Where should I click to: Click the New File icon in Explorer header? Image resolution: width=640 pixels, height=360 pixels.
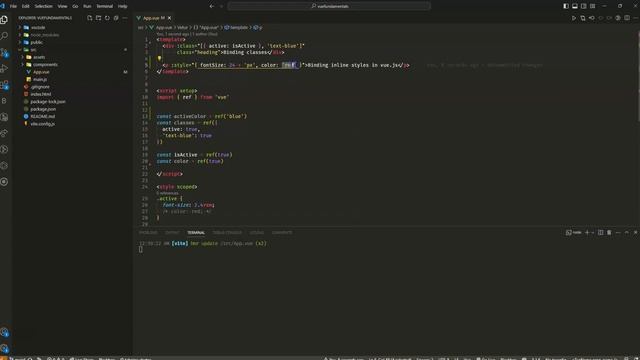90,18
